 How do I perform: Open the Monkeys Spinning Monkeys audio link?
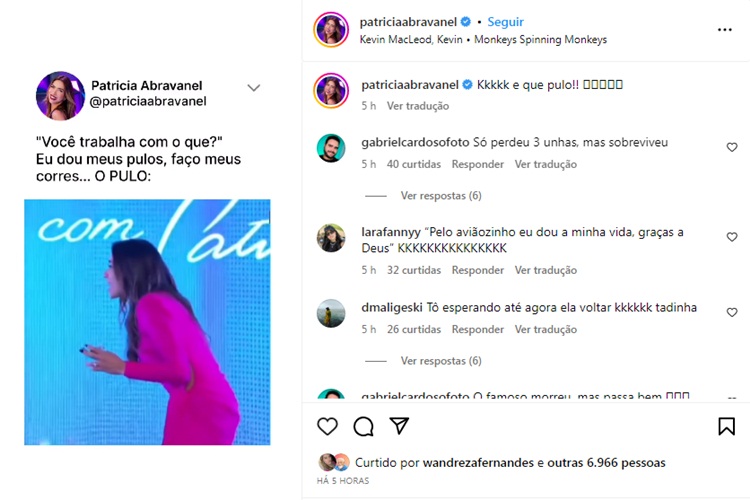point(540,40)
